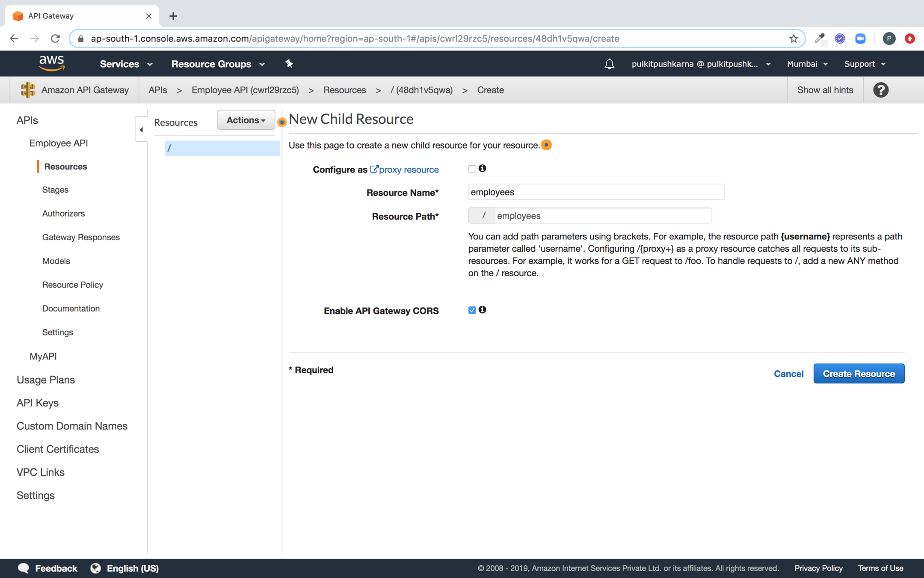Click the help question mark icon
924x578 pixels.
click(881, 90)
